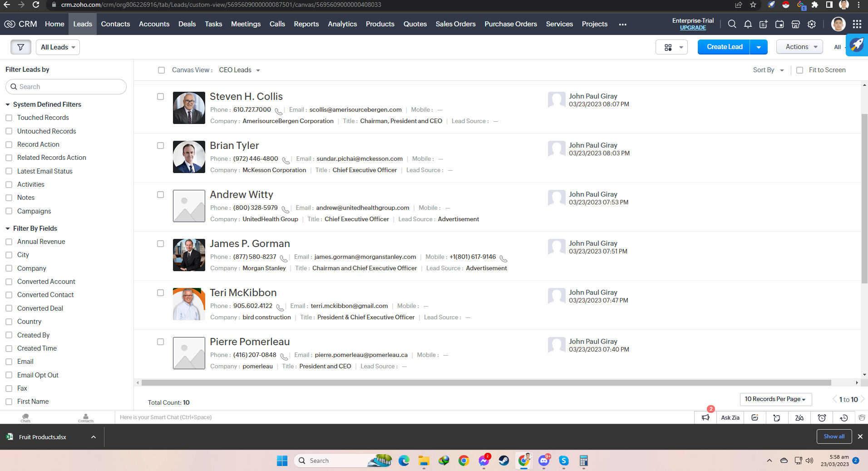Click the UPGRADE link
The image size is (868, 471).
693,28
